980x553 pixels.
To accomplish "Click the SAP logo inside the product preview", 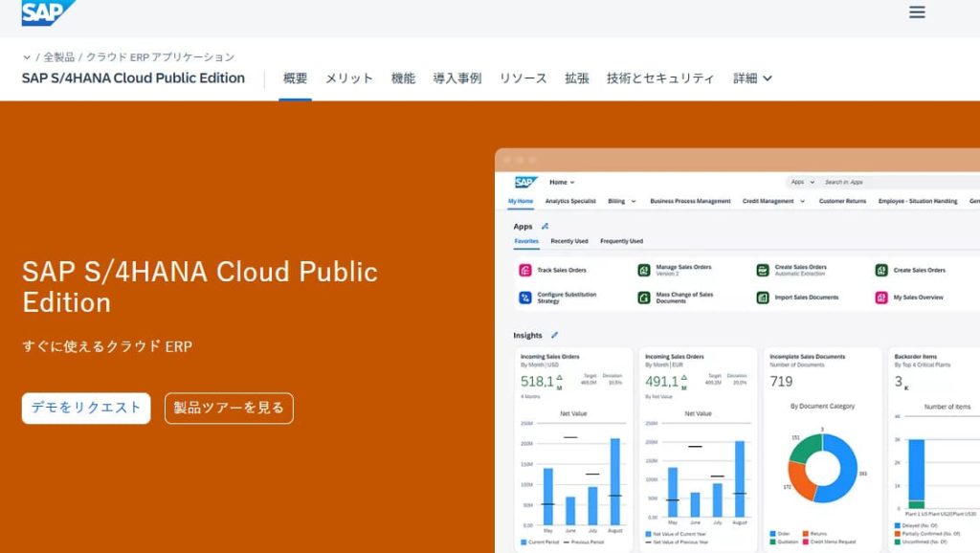I will pos(525,182).
